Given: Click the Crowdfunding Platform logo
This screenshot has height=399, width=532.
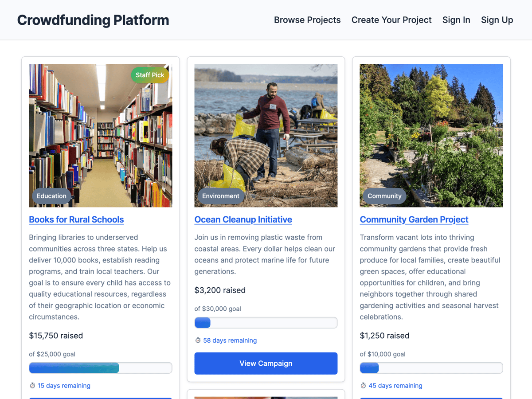Looking at the screenshot, I should pyautogui.click(x=93, y=20).
